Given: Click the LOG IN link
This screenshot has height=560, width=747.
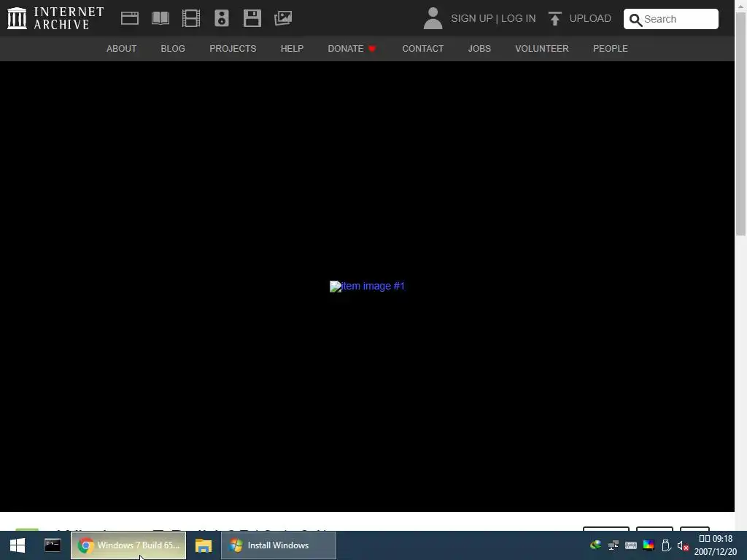Looking at the screenshot, I should (x=519, y=18).
